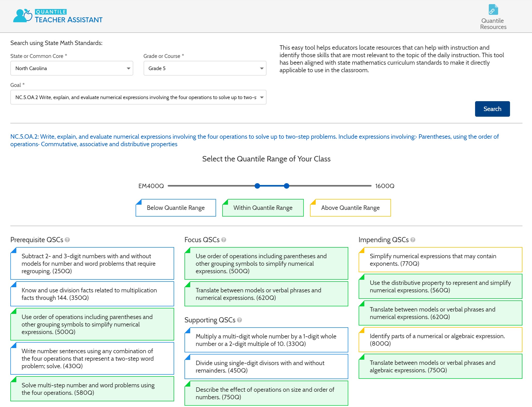
Task: Open the distributive property QSC card (560Q)
Action: point(440,286)
